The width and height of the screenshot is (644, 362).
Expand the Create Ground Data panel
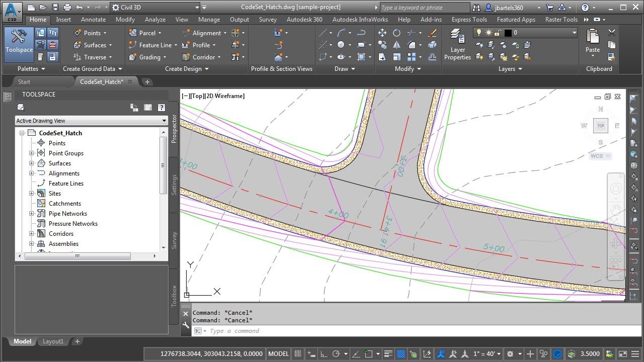point(92,69)
